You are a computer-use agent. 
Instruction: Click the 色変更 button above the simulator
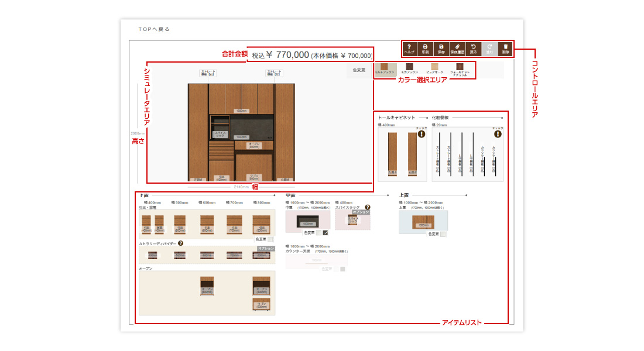[359, 70]
